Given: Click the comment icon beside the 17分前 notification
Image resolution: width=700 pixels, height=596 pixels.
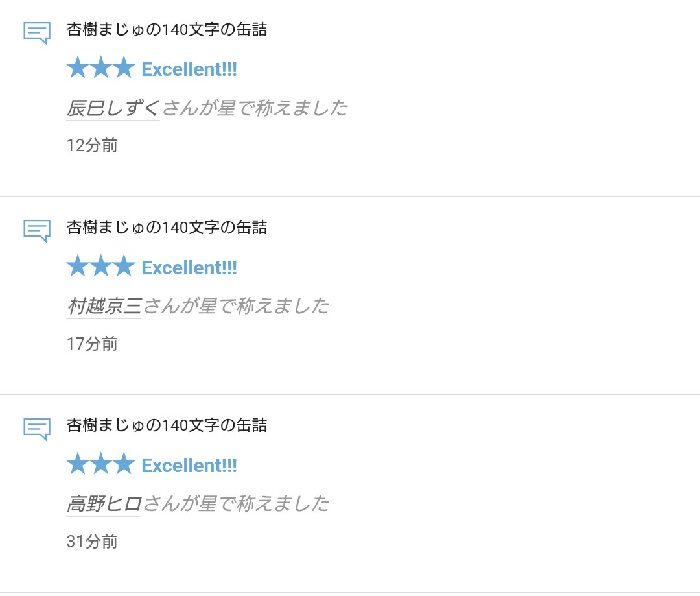Looking at the screenshot, I should coord(36,230).
